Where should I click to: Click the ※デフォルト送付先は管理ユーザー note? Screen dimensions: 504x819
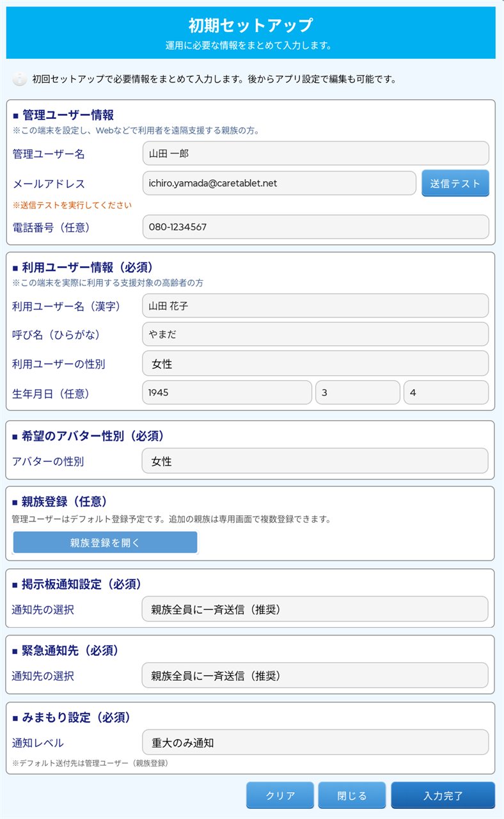point(90,763)
